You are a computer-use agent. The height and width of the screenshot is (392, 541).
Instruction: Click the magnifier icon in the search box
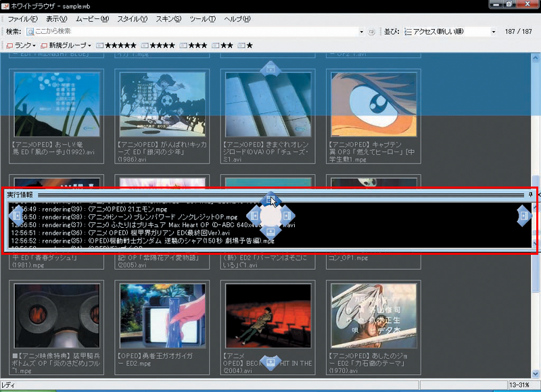30,32
